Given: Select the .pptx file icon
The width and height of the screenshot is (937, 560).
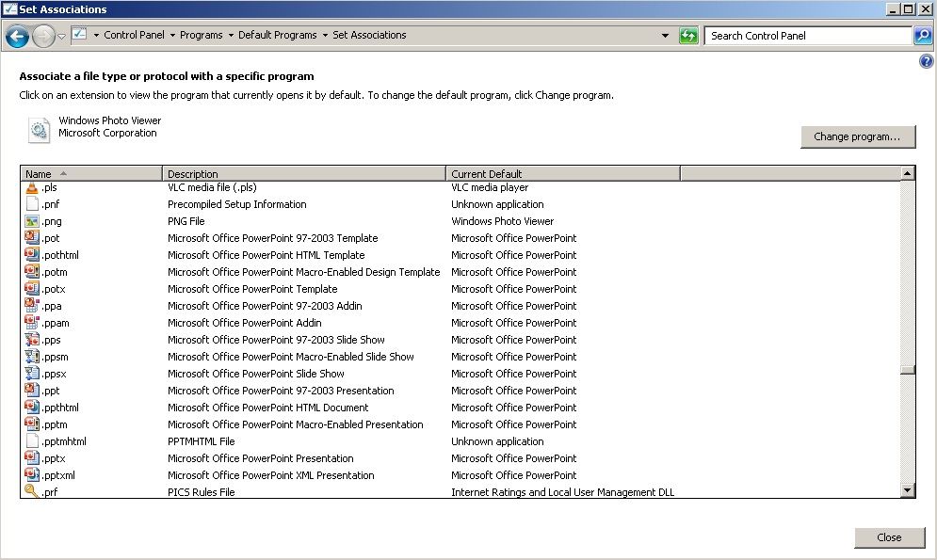Looking at the screenshot, I should click(32, 458).
